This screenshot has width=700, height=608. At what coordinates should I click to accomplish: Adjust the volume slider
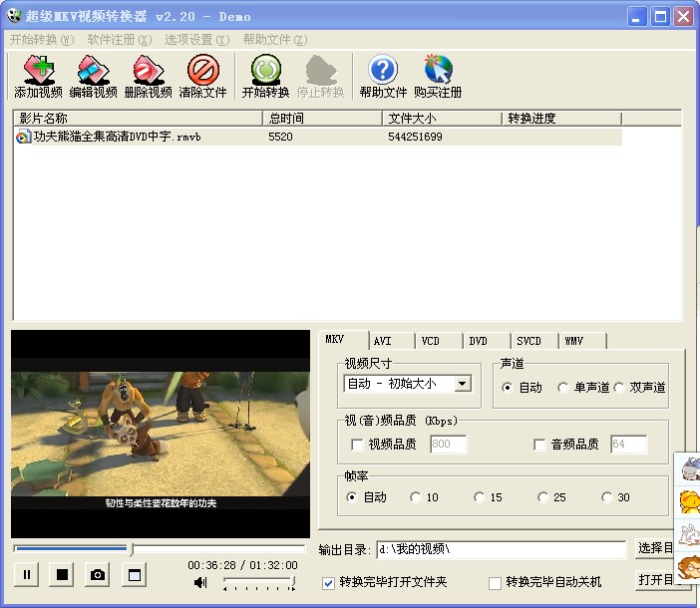tap(259, 582)
